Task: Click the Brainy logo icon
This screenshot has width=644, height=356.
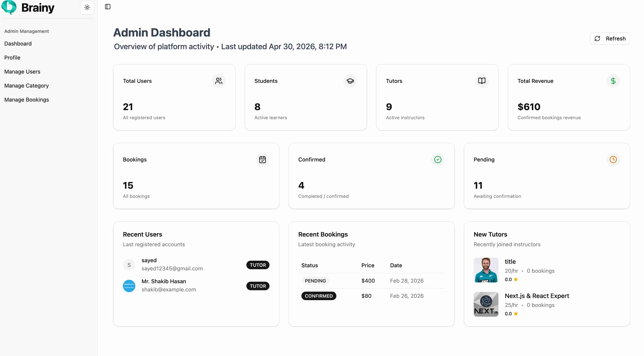Action: (x=9, y=7)
